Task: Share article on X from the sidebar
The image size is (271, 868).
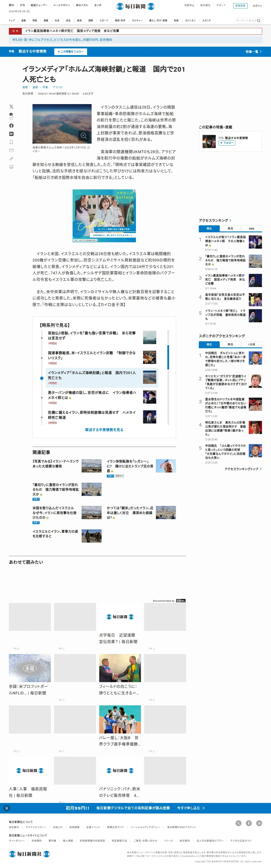Action: click(x=11, y=106)
